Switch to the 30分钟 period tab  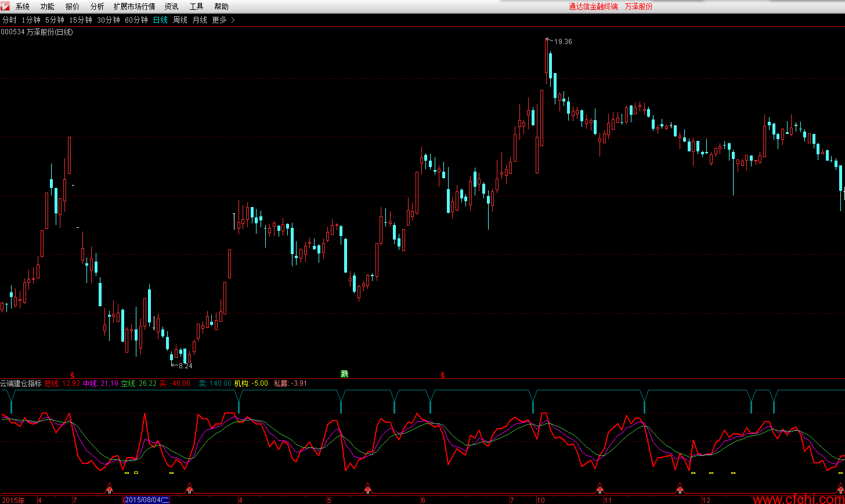coord(109,20)
